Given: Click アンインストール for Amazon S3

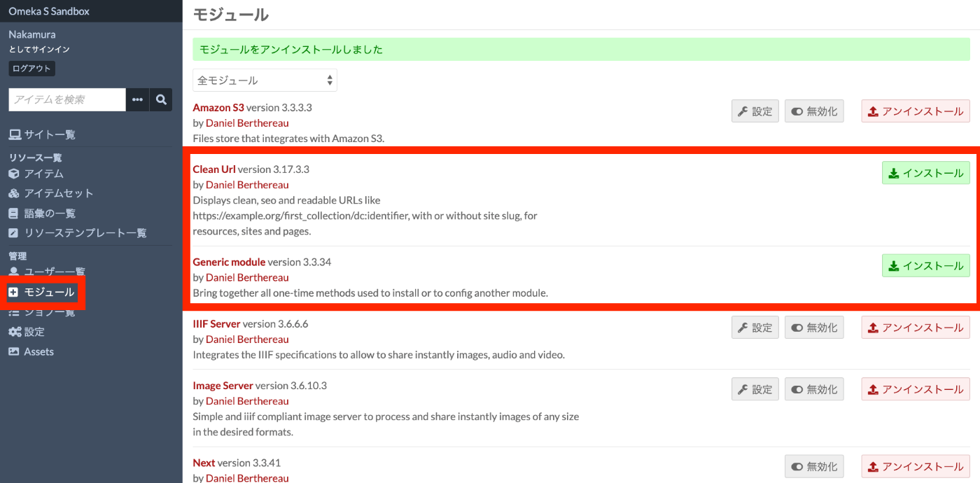Looking at the screenshot, I should point(916,111).
